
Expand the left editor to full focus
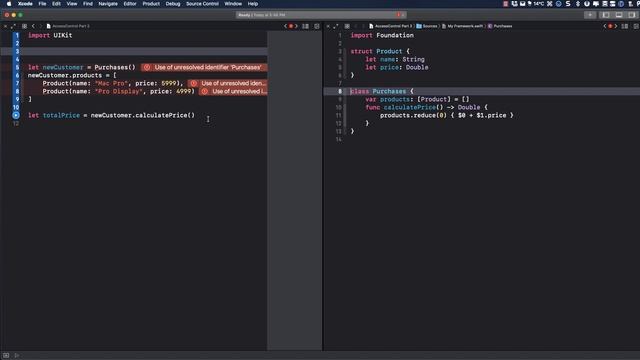tap(13, 26)
